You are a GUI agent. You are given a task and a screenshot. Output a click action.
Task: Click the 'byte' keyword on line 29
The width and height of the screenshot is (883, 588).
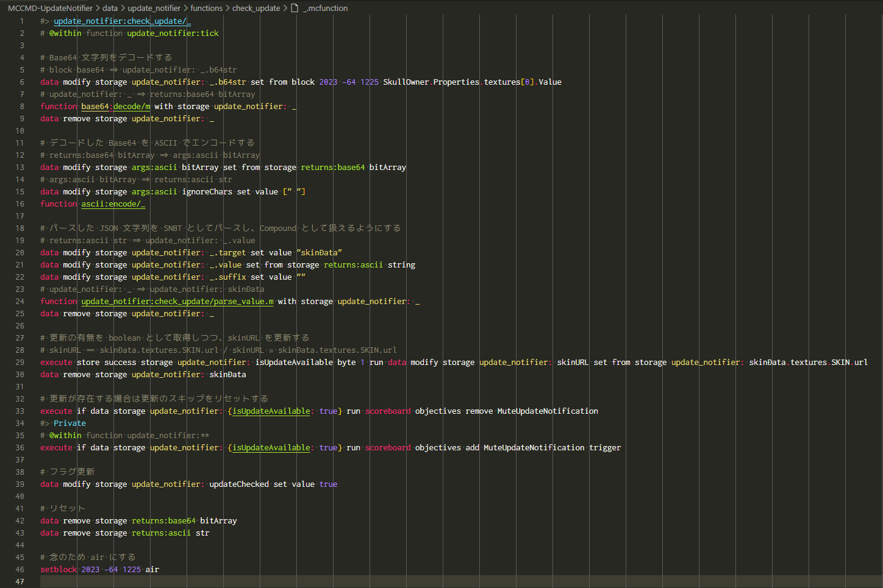346,362
